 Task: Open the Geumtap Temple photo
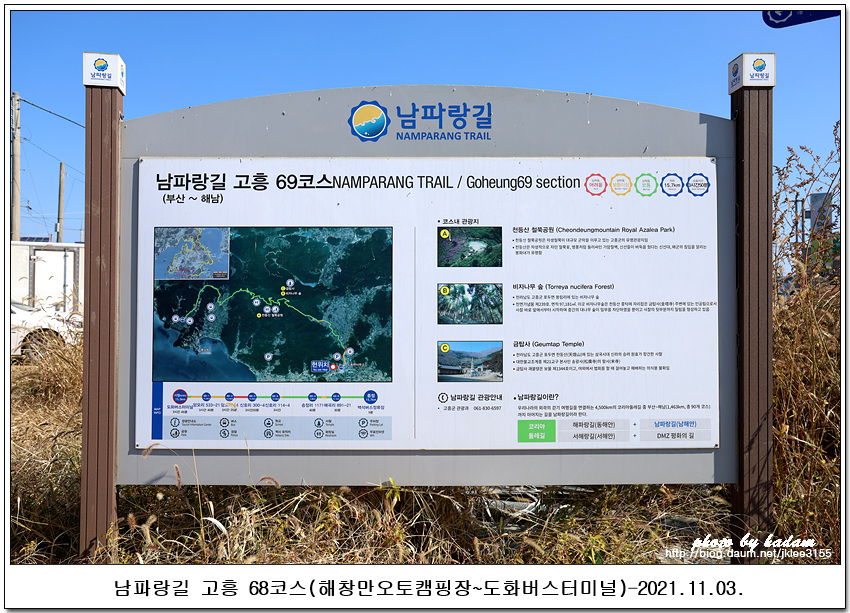pos(470,361)
